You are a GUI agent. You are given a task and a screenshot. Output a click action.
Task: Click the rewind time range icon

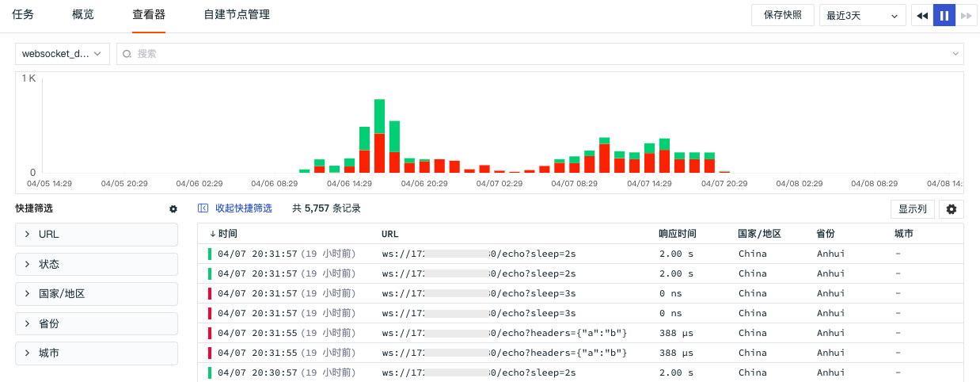[922, 15]
